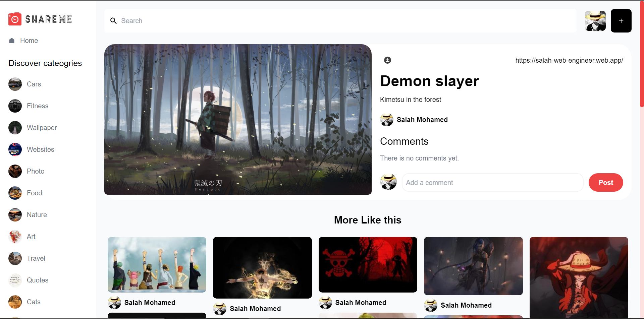Click the Art category thumbnail icon
The image size is (644, 319).
(x=15, y=237)
